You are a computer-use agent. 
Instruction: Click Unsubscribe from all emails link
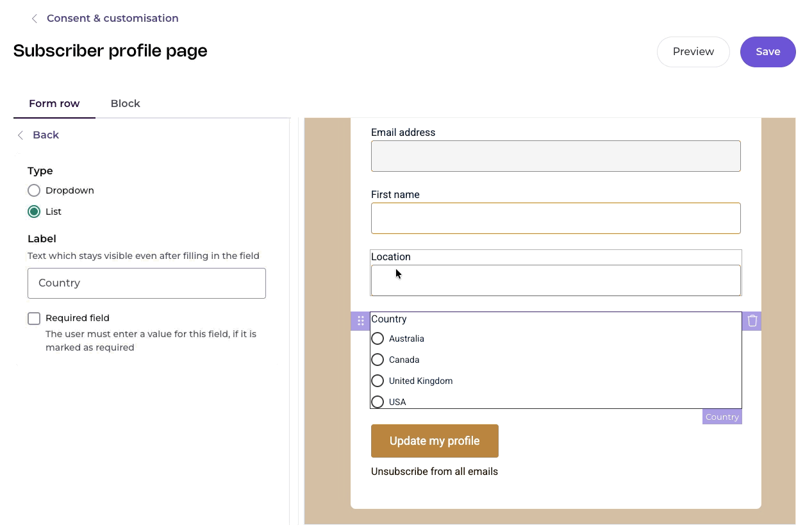pos(435,472)
